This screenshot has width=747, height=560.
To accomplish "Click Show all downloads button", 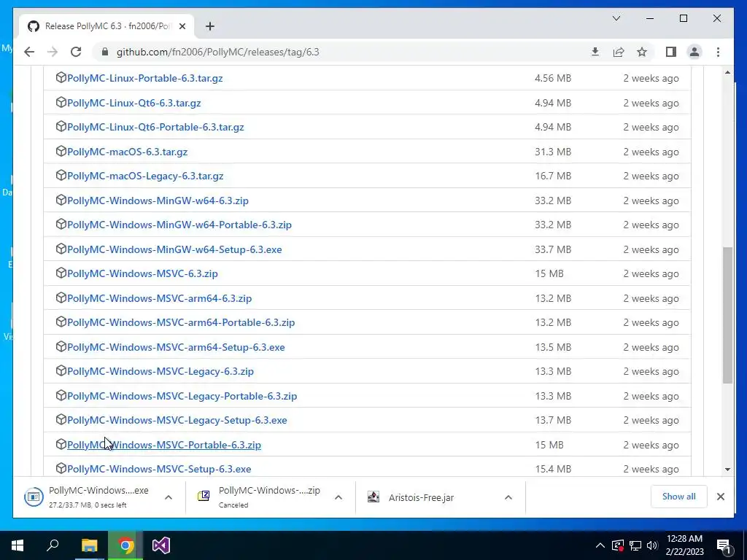I will [x=679, y=497].
